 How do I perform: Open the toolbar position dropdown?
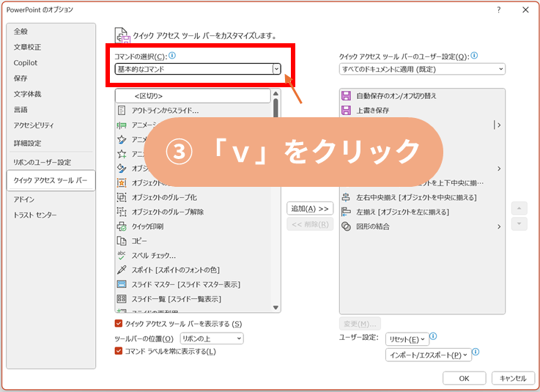coord(237,339)
